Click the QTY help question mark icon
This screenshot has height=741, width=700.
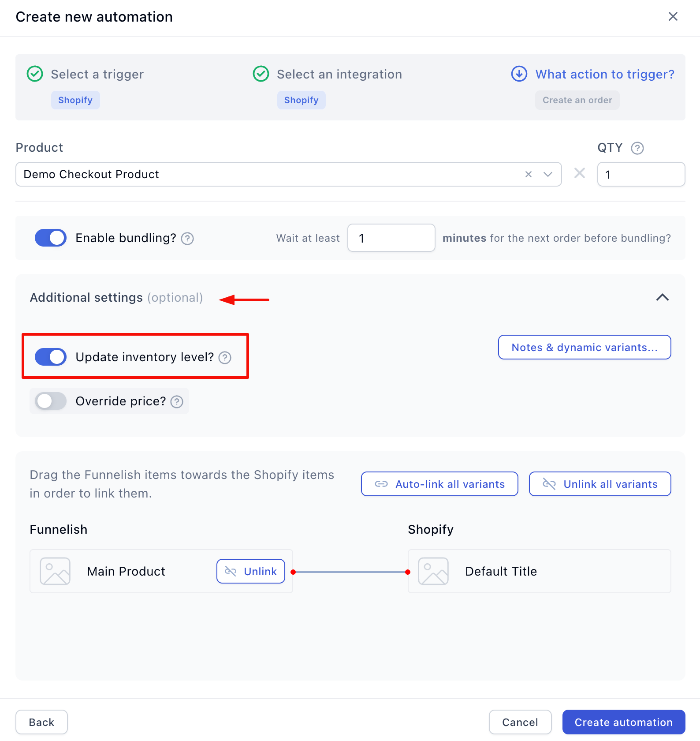pyautogui.click(x=637, y=148)
